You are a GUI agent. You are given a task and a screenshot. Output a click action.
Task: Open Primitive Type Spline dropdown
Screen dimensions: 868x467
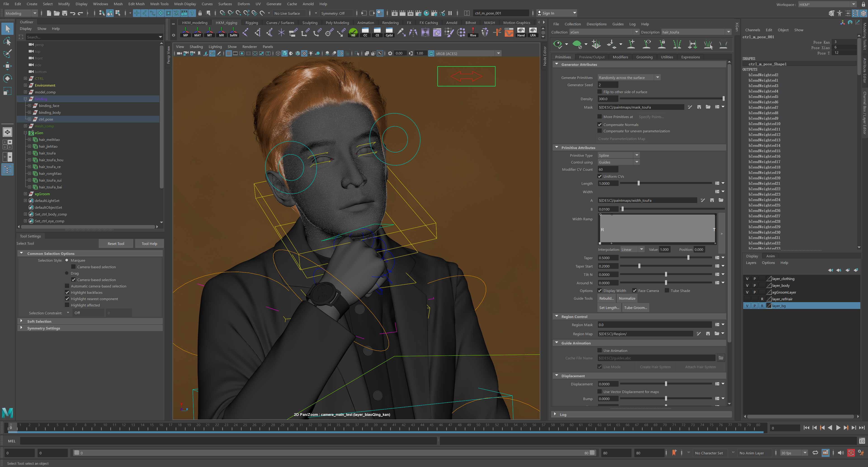pyautogui.click(x=618, y=155)
